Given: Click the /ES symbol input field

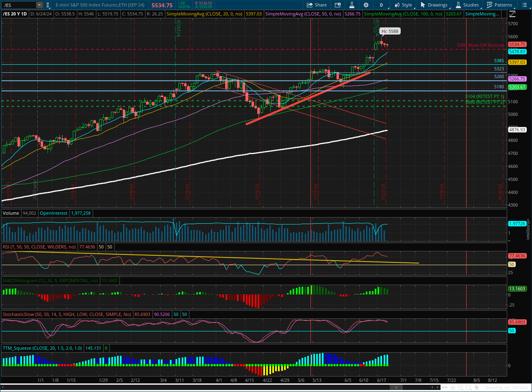Looking at the screenshot, I should tap(19, 5).
